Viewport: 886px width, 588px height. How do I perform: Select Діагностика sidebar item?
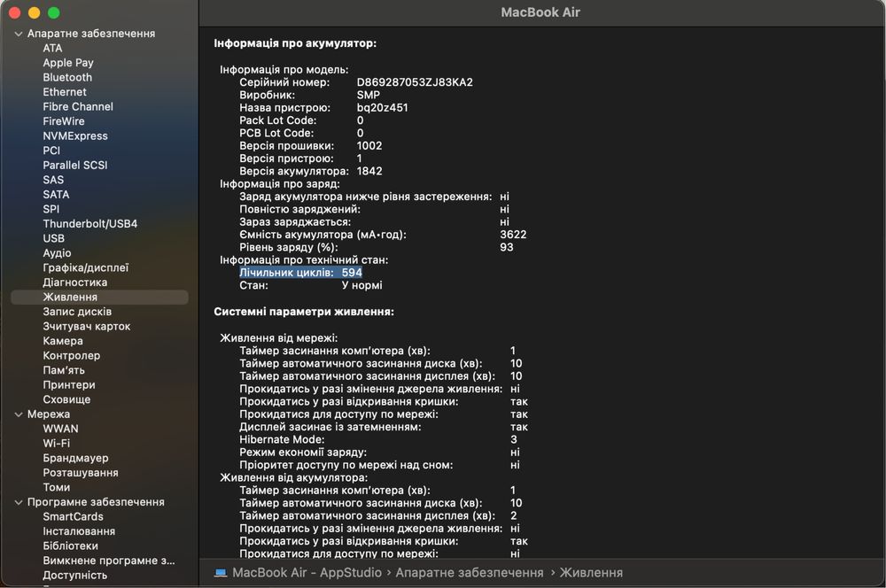tap(74, 282)
